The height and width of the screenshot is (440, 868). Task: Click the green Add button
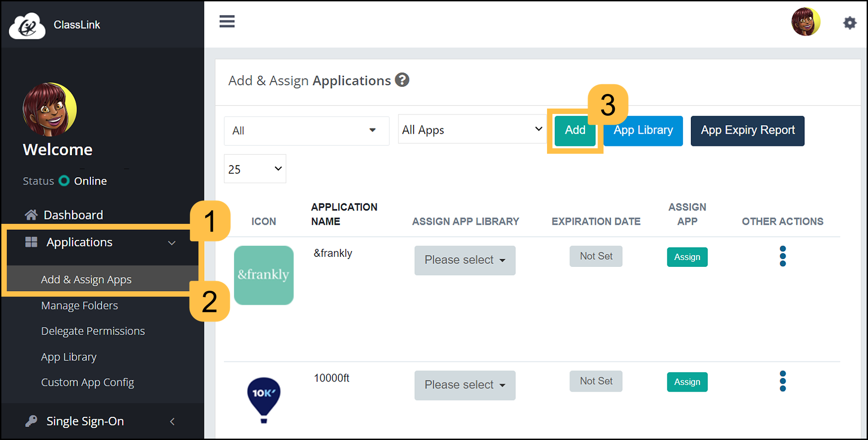[575, 130]
